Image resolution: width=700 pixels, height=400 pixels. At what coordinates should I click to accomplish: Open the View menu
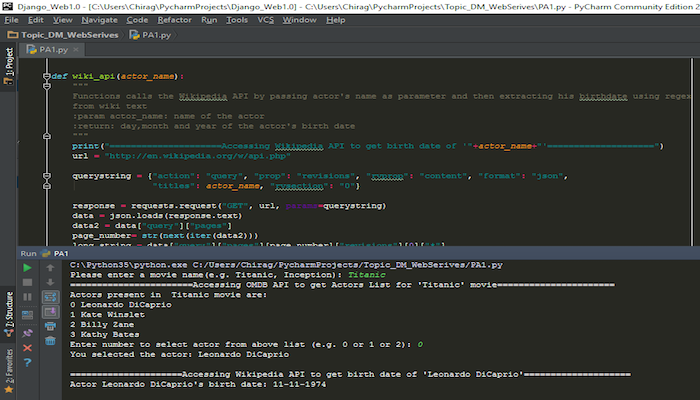coord(62,20)
